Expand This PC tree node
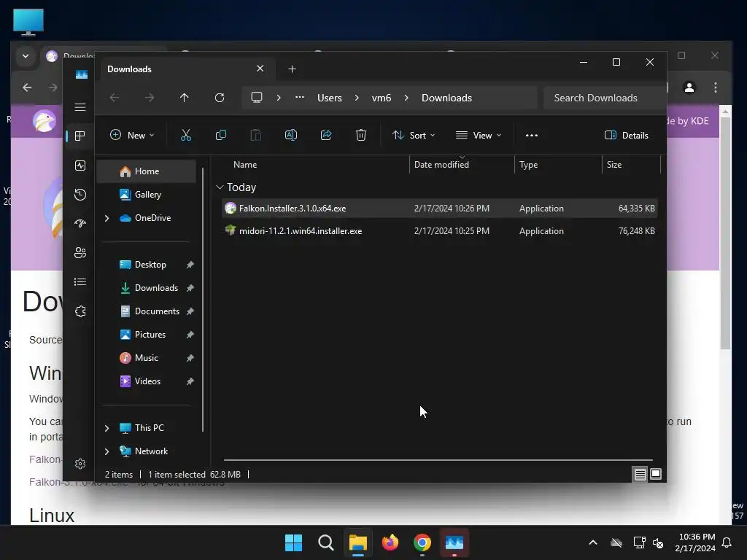 click(107, 428)
